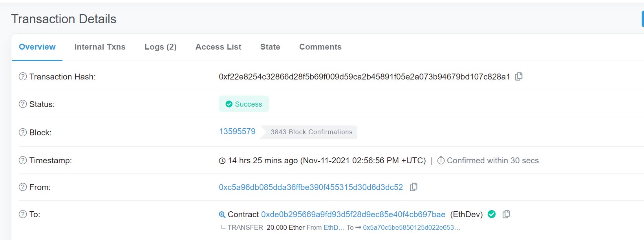Select the Access List tab
This screenshot has width=644, height=240.
click(218, 47)
